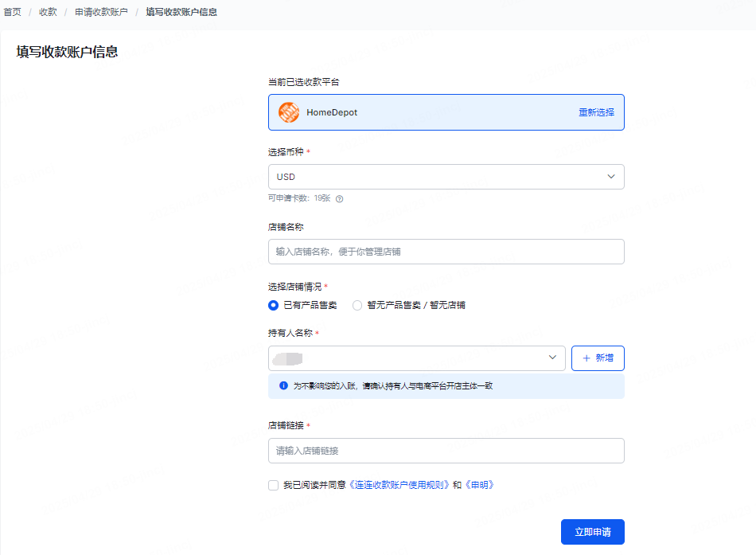Click the 立即申请 submit button
Viewport: 756px width, 555px height.
[592, 532]
